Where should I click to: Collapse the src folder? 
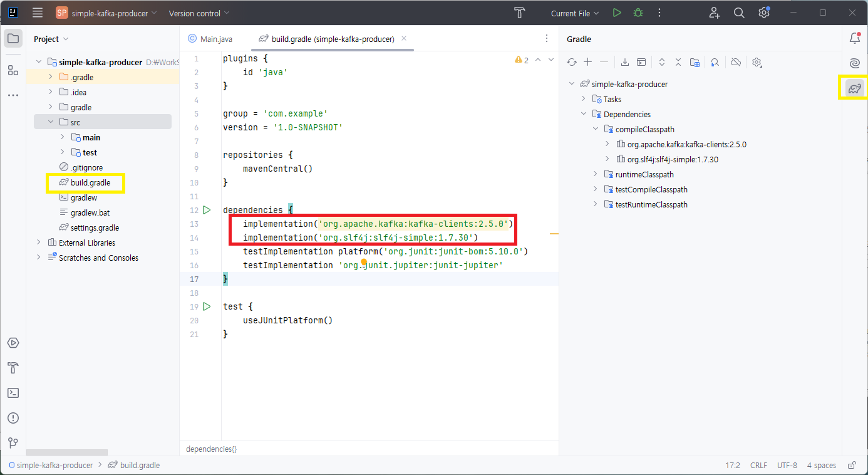point(51,122)
